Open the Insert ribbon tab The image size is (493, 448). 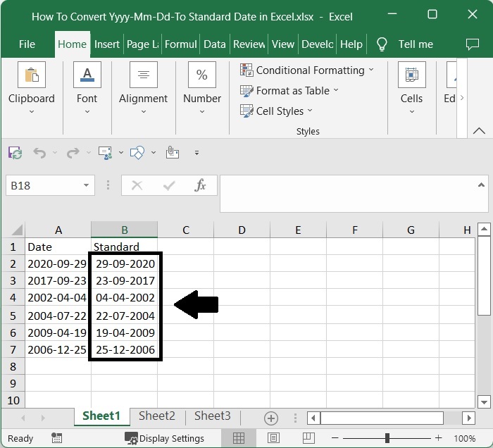107,44
